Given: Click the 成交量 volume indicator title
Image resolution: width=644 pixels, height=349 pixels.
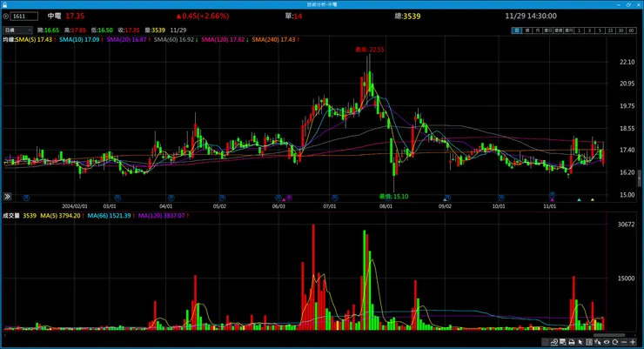Looking at the screenshot, I should 11,216.
